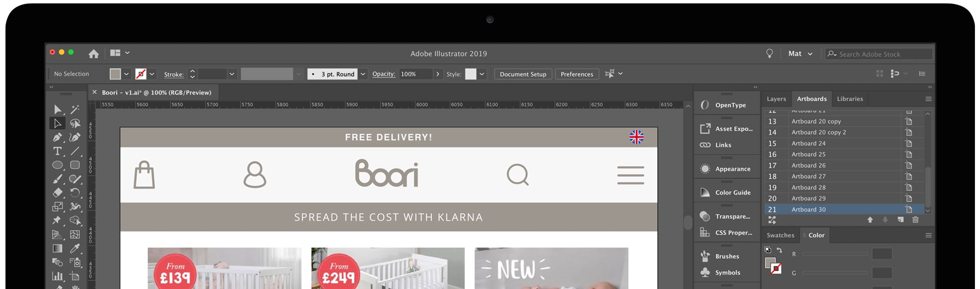Viewport: 980px width, 289px height.
Task: Switch to the Layers tab
Action: (776, 99)
